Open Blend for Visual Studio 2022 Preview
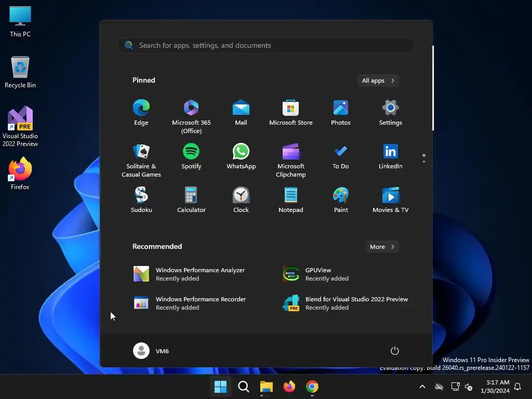Image resolution: width=532 pixels, height=399 pixels. tap(346, 303)
